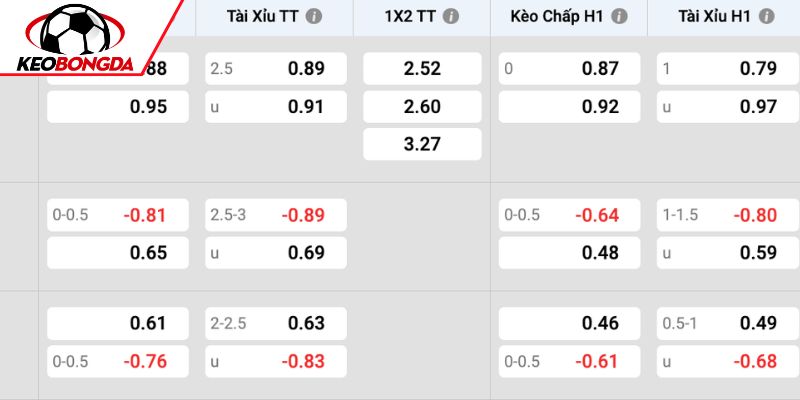Select H1 over 1-1.5 odds -0.80
This screenshot has height=400, width=800.
(x=728, y=215)
